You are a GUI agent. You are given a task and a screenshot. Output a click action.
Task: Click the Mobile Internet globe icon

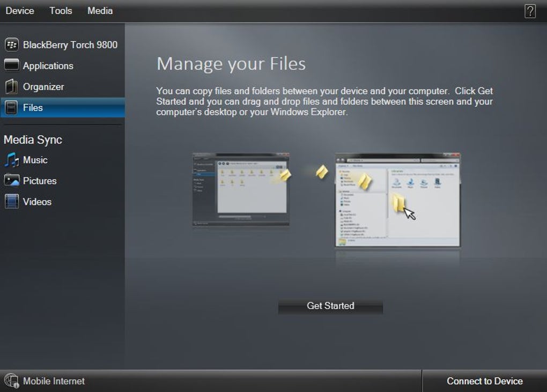[11, 381]
